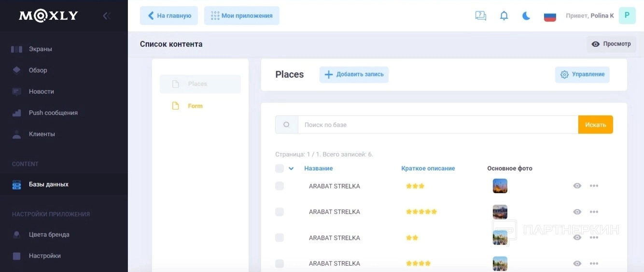
Task: Open three-dot menu for first ARABAT STRELKA row
Action: (594, 186)
